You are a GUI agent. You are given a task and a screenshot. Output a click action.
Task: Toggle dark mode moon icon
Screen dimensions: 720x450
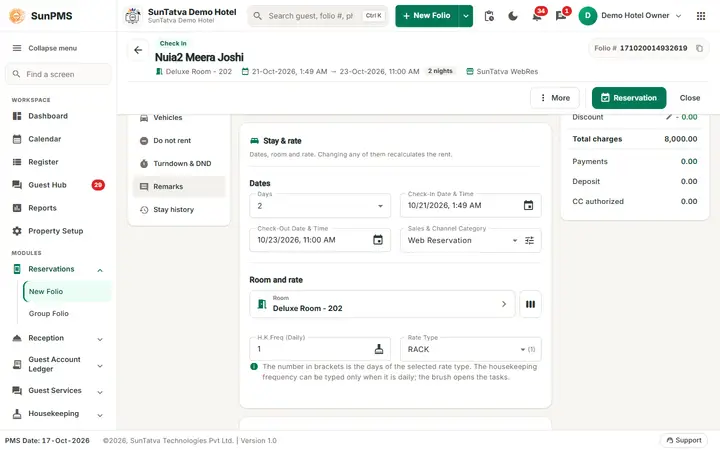pyautogui.click(x=513, y=16)
